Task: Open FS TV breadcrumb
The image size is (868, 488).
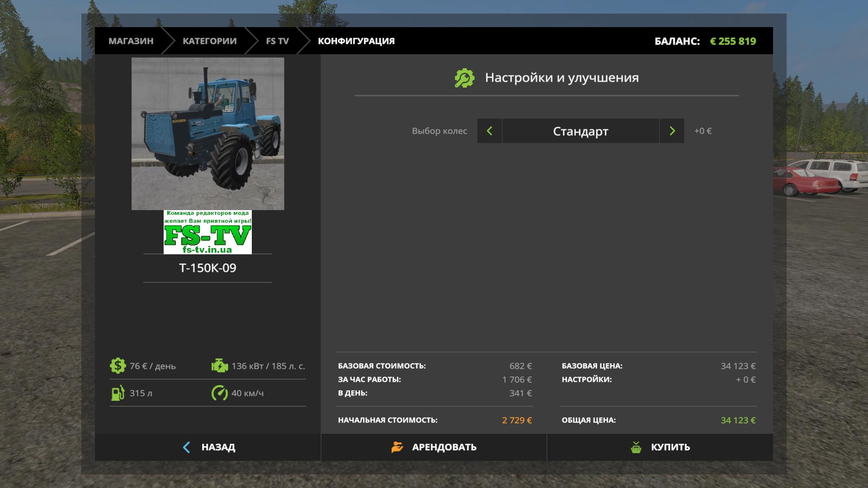Action: (277, 41)
